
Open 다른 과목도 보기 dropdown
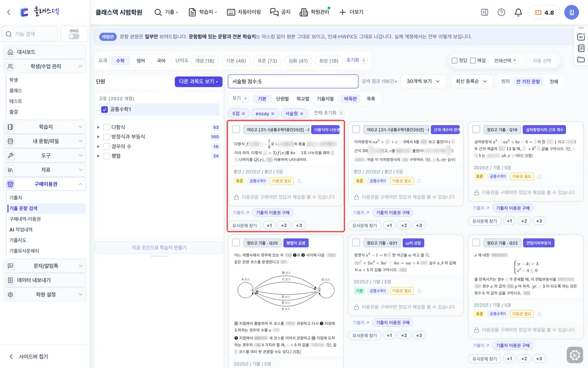(198, 81)
